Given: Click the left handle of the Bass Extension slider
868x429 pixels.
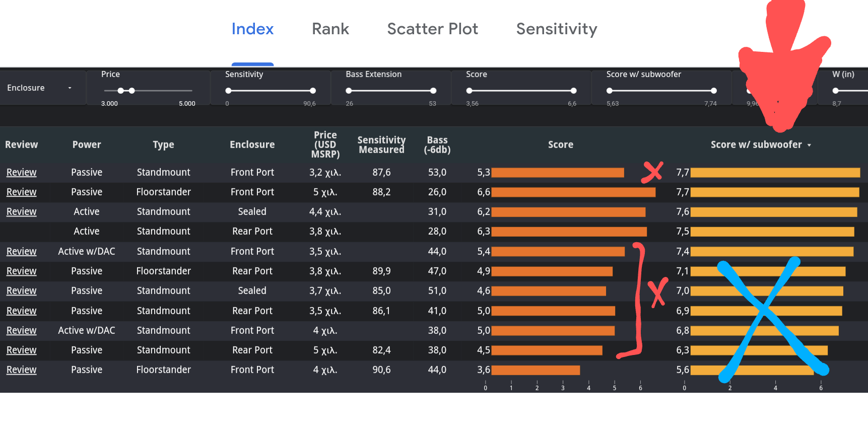Looking at the screenshot, I should tap(349, 91).
